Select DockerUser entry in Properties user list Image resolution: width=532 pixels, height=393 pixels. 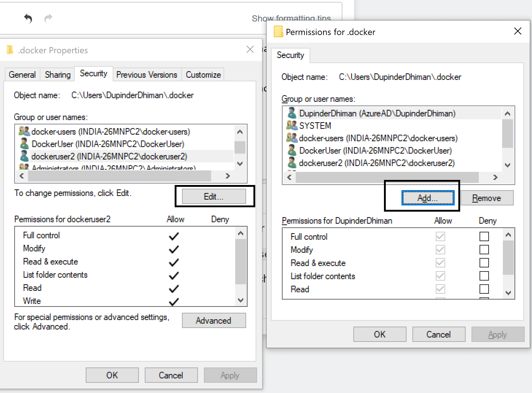108,144
